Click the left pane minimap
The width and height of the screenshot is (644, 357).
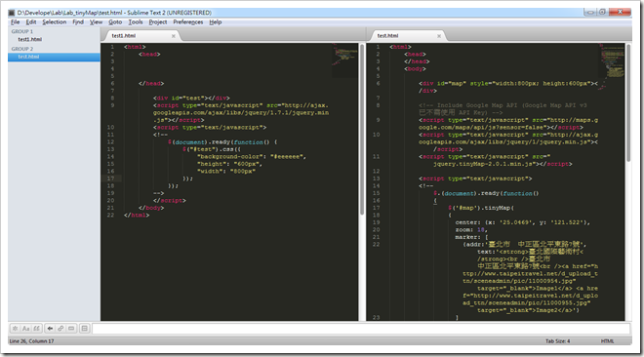344,60
